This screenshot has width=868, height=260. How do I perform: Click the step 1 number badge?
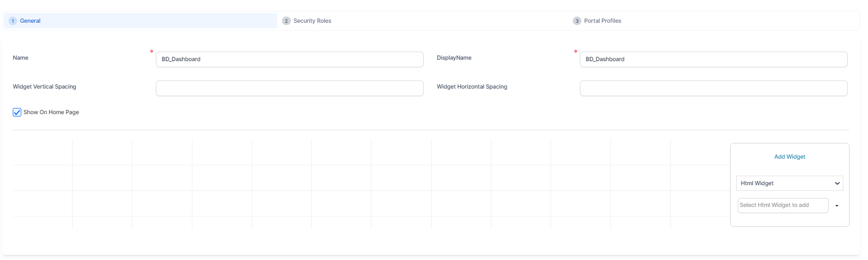(13, 21)
